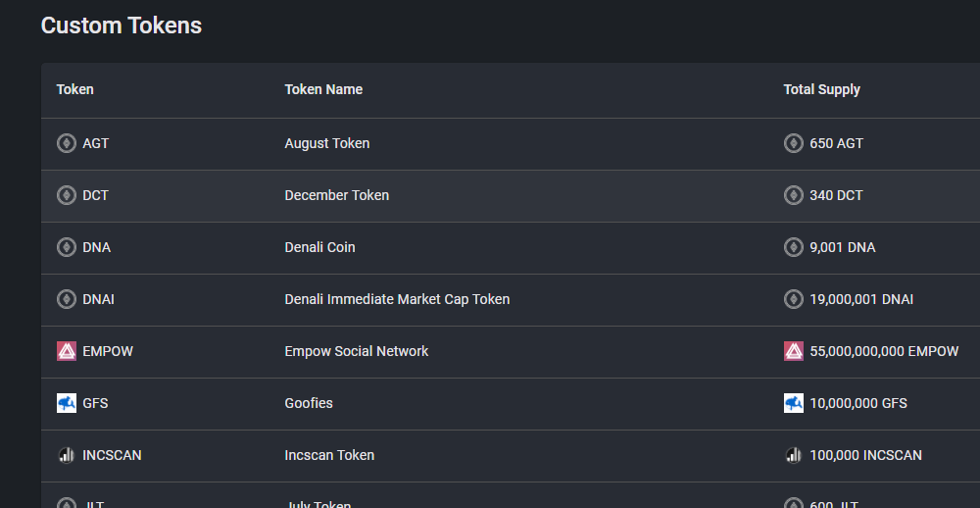Click the GFS icon beside 10,000,000 supply
The image size is (980, 508).
(794, 403)
